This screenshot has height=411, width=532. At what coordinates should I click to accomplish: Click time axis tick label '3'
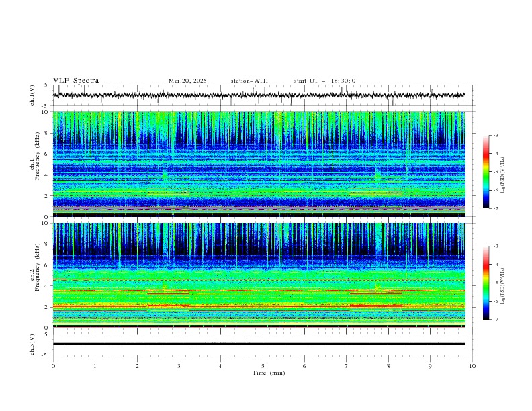tap(179, 366)
